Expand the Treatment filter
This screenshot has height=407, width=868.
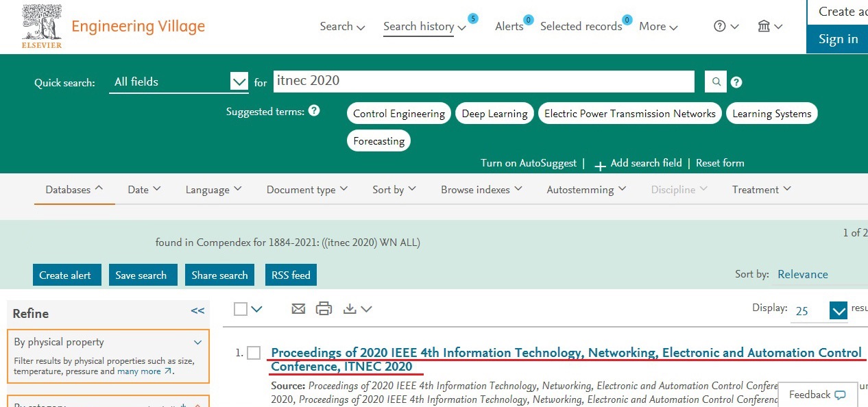click(762, 190)
